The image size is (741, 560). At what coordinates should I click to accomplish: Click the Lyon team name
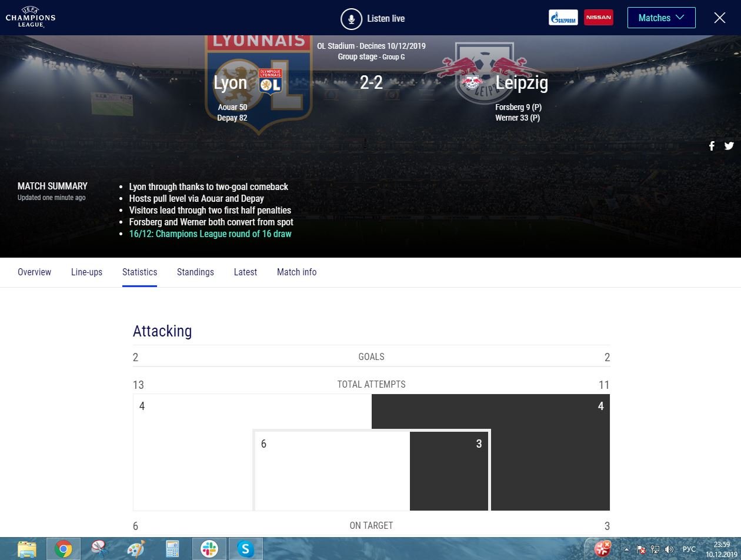click(x=230, y=83)
